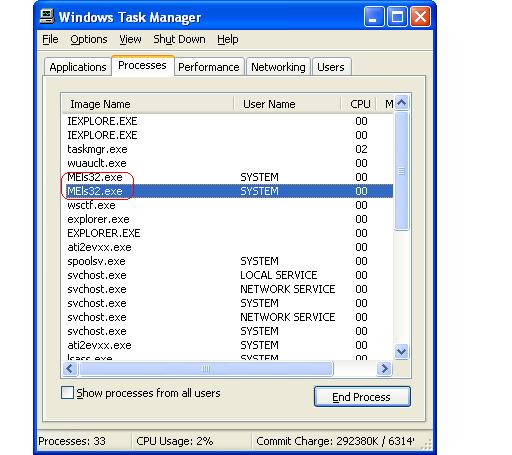Click the Processes: 33 status entry
Image resolution: width=512 pixels, height=455 pixels.
[72, 441]
